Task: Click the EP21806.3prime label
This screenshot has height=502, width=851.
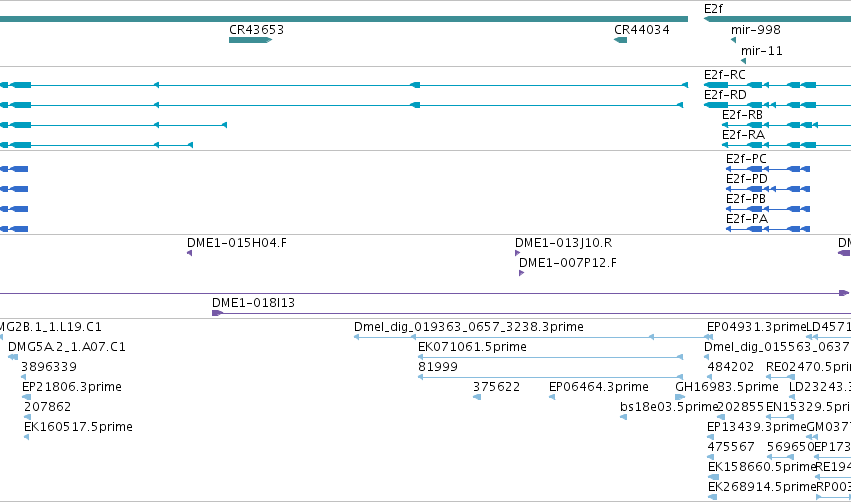Action: click(x=72, y=387)
